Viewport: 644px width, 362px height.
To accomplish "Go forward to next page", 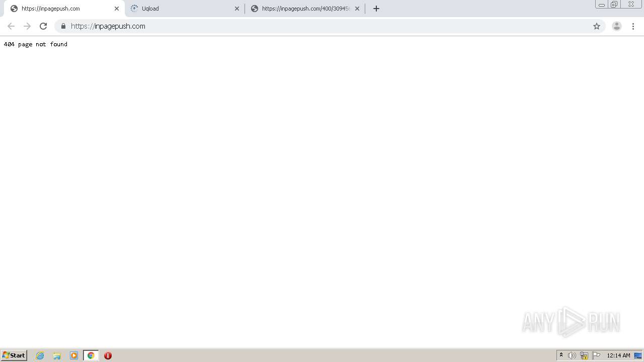I will [x=27, y=26].
